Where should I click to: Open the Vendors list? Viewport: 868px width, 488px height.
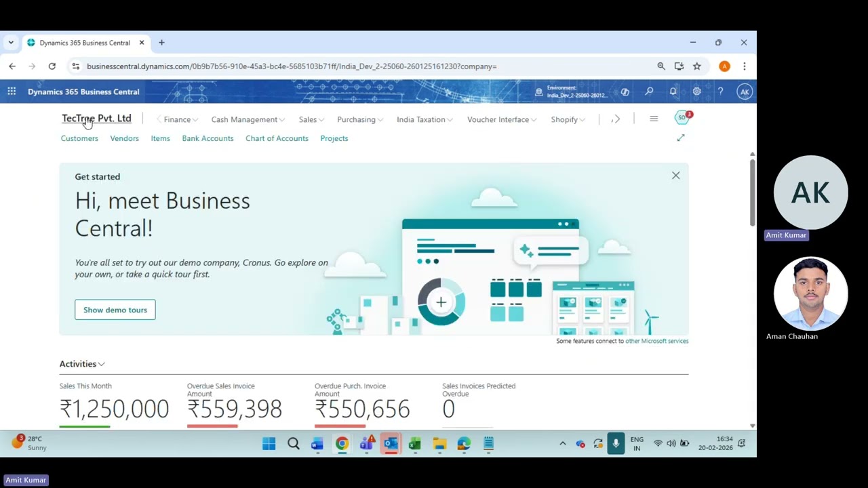[x=124, y=138]
